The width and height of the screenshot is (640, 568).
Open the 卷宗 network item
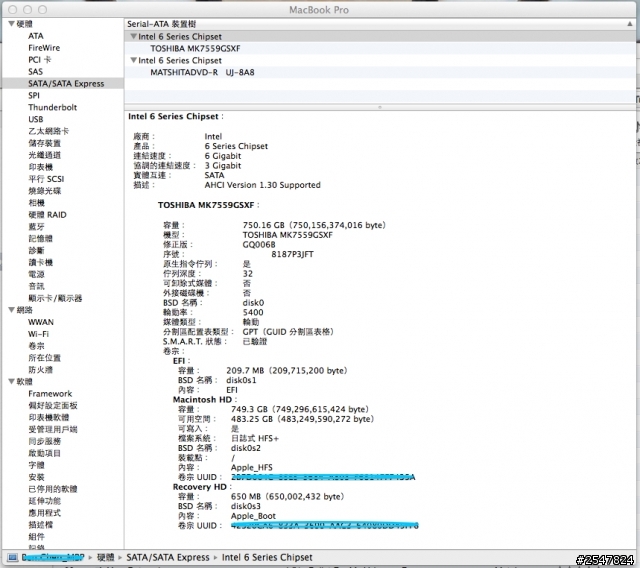pos(36,346)
